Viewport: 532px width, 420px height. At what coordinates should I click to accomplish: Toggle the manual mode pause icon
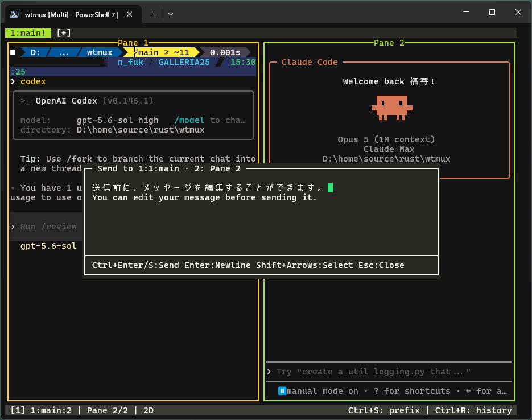282,391
